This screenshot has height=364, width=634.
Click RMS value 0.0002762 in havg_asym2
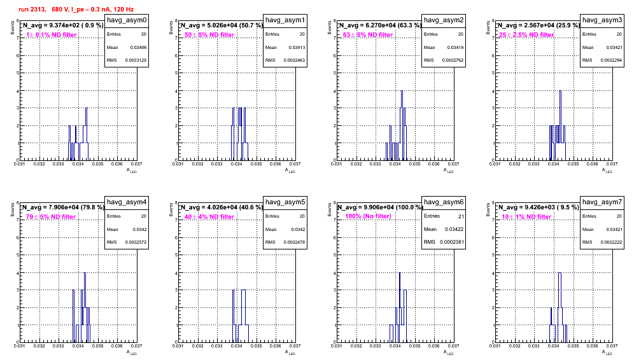tap(453, 60)
